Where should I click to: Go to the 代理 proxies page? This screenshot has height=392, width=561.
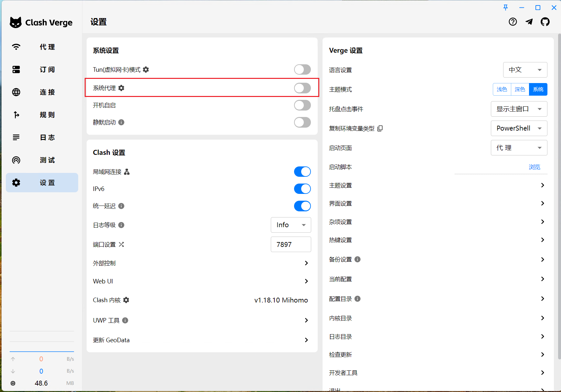pos(42,47)
